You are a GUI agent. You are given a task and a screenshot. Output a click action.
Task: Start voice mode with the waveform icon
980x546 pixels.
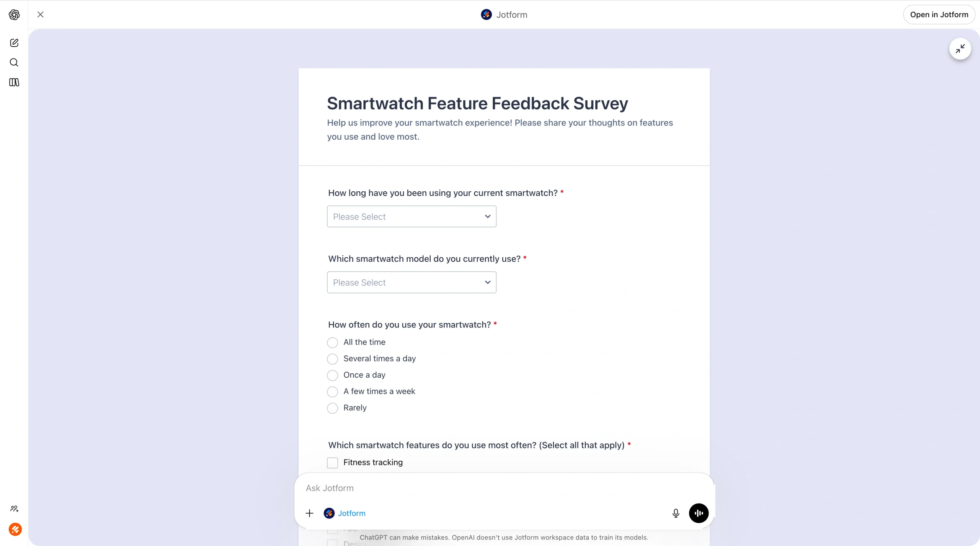[699, 513]
